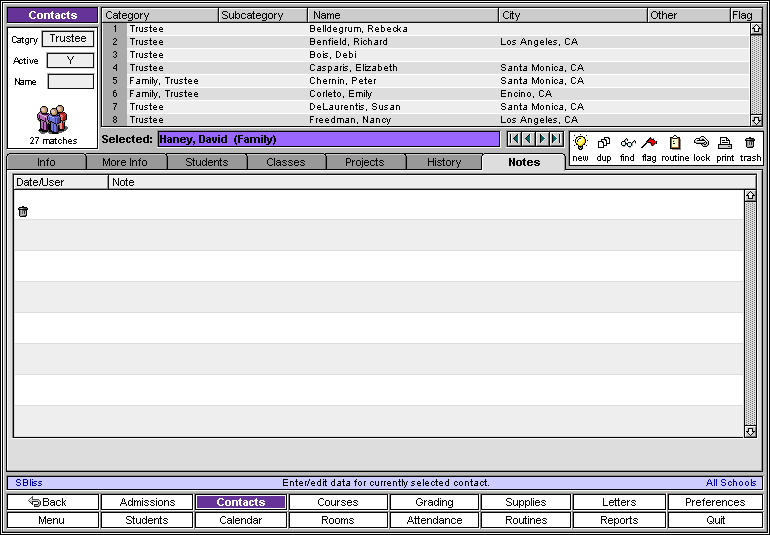
Task: Flag the contact with the red flag icon
Action: pyautogui.click(x=649, y=143)
